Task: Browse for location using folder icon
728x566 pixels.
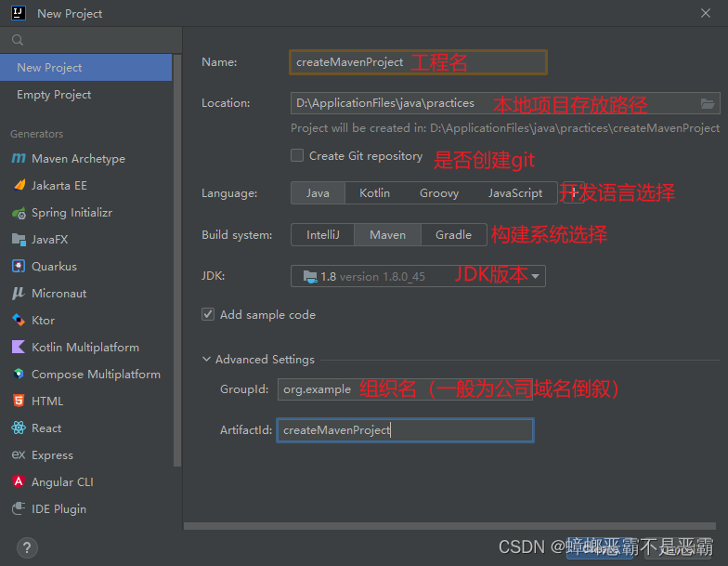Action: 708,103
